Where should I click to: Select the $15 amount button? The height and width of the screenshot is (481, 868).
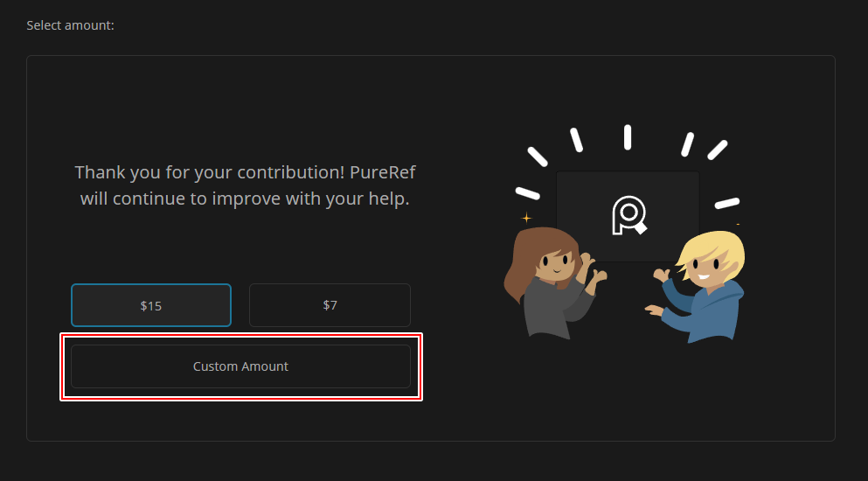(x=151, y=305)
